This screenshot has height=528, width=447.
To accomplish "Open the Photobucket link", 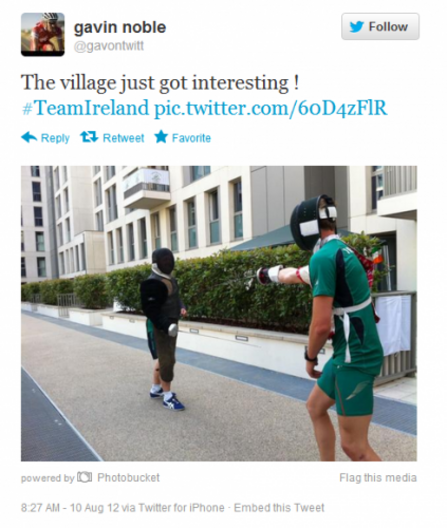I will coord(128,477).
